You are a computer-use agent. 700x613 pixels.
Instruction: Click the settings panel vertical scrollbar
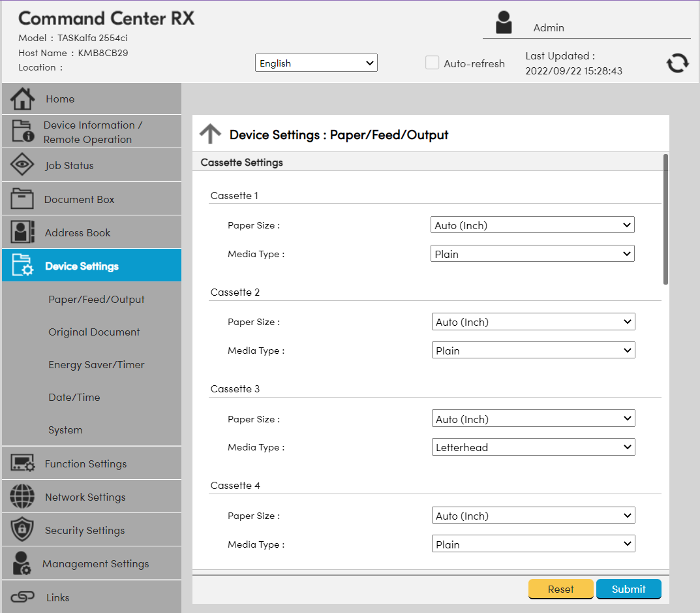665,219
